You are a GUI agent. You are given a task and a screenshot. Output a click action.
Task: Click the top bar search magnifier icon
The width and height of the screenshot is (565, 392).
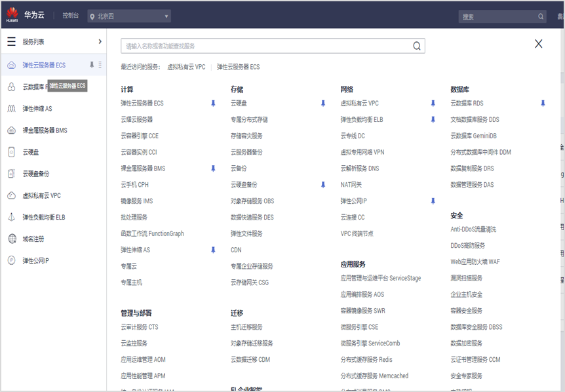point(541,16)
